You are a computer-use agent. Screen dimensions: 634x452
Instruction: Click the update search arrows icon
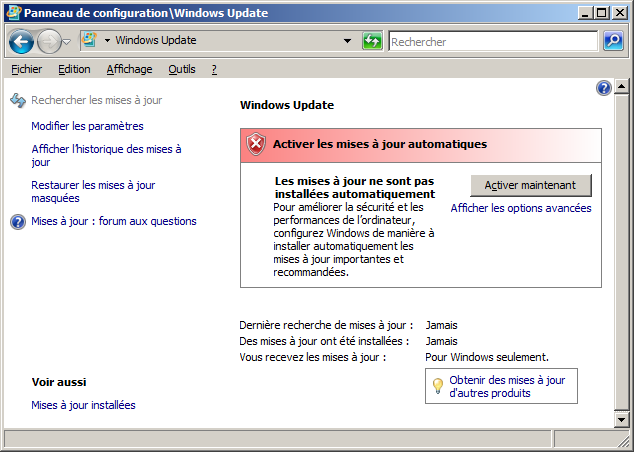click(x=18, y=100)
